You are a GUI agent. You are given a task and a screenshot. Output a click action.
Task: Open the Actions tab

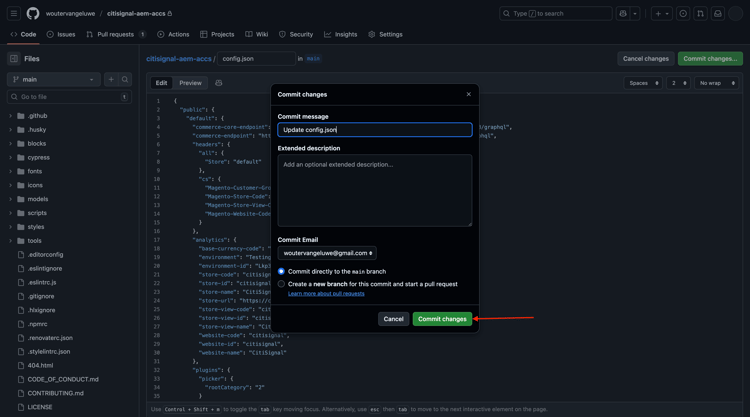click(x=173, y=34)
